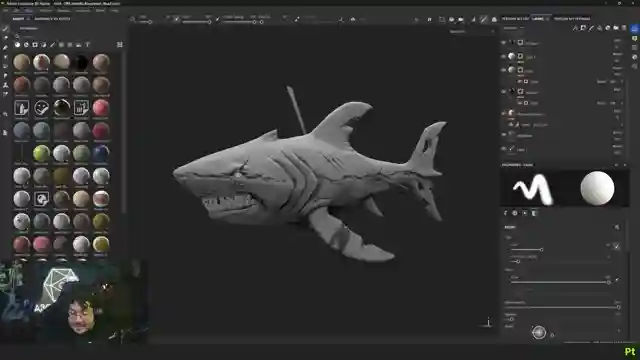The image size is (640, 360).
Task: Toggle visibility of the fifth layer with mask
Action: [503, 113]
